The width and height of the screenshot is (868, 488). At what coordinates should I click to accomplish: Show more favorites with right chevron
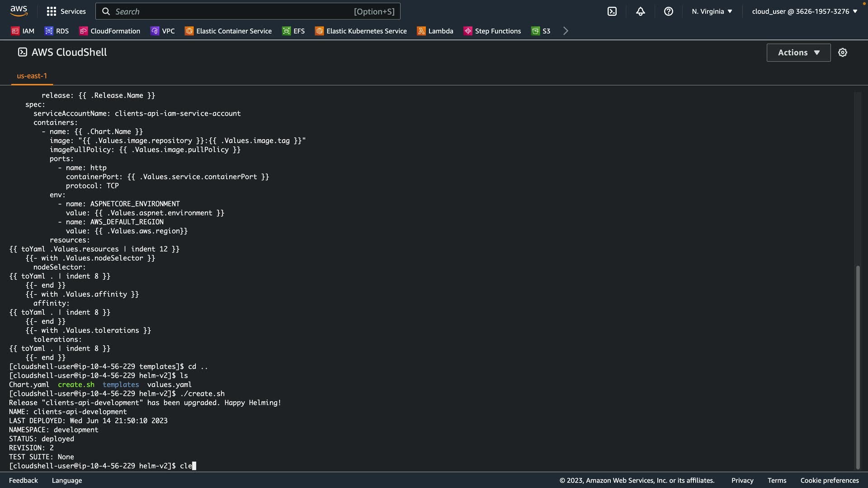point(566,31)
